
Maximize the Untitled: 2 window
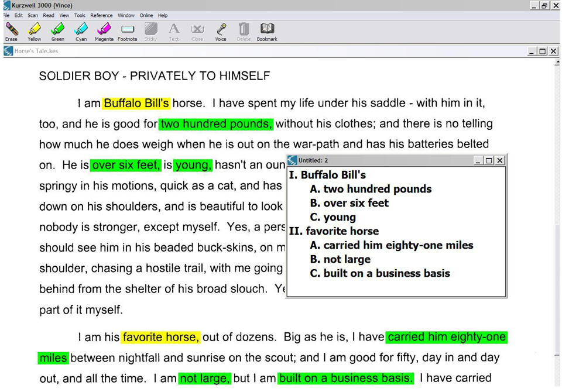click(488, 160)
